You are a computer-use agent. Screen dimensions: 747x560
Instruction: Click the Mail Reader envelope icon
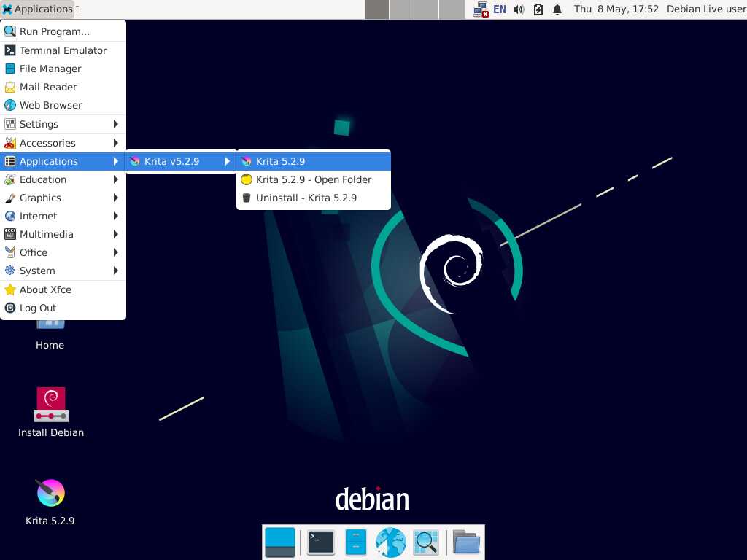10,87
